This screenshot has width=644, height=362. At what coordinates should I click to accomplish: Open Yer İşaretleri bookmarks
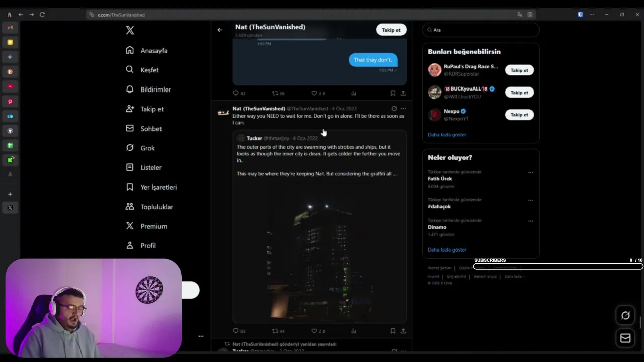click(151, 187)
